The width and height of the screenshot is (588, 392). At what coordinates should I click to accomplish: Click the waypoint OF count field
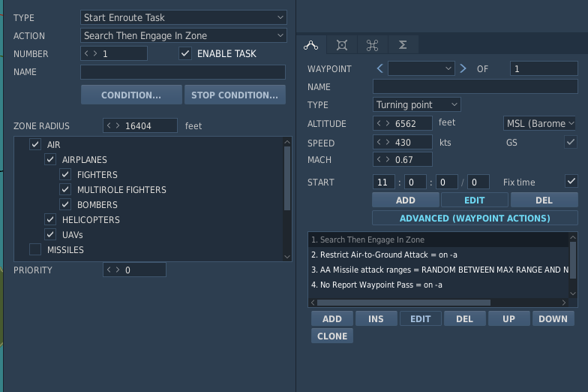(544, 68)
